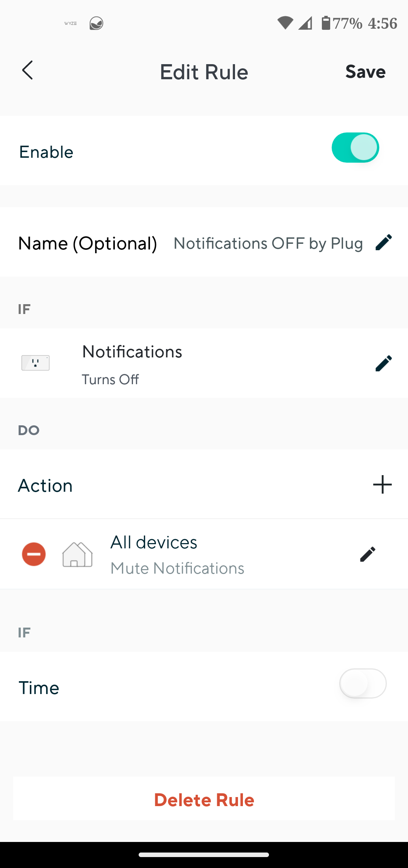Screen dimensions: 408x868
Task: Remove the All devices action
Action: [34, 554]
